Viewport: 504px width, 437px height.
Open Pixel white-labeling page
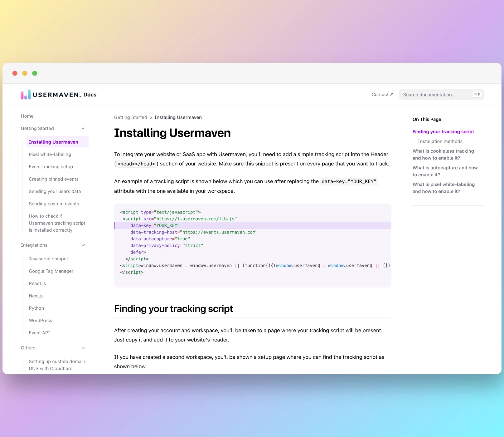[50, 155]
